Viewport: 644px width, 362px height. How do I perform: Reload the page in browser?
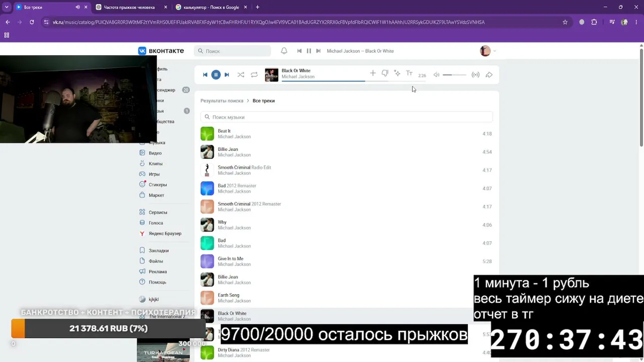coord(32,22)
